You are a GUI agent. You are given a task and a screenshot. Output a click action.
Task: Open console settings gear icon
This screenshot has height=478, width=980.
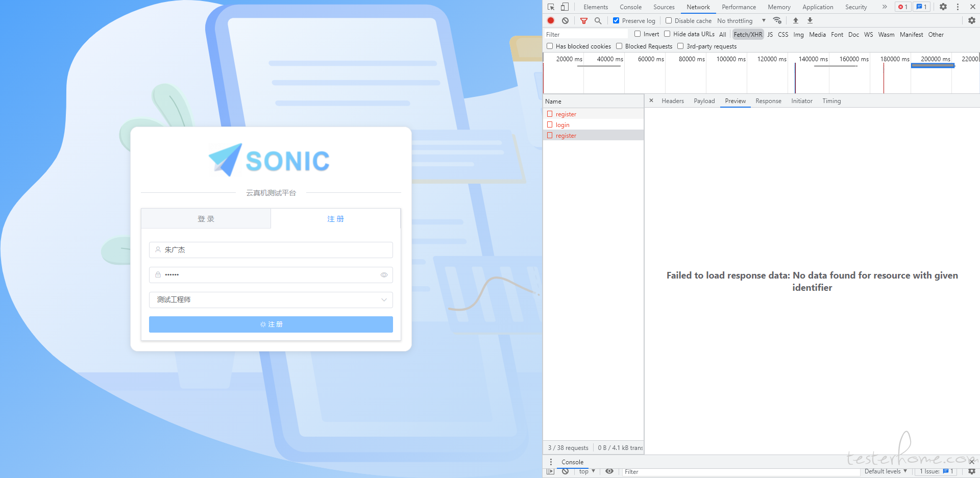click(972, 471)
